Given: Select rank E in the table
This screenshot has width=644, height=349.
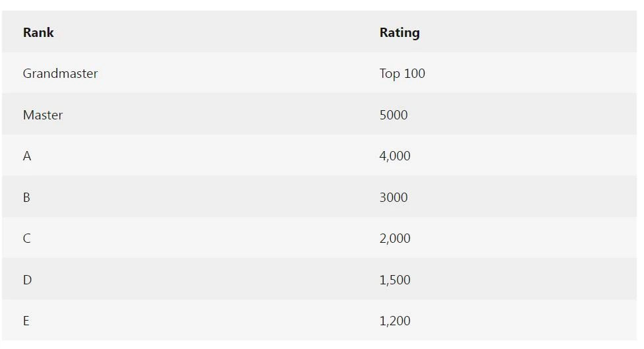Looking at the screenshot, I should 26,321.
